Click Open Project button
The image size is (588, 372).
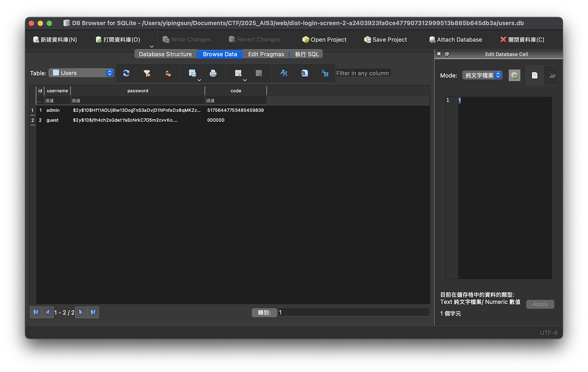(324, 40)
